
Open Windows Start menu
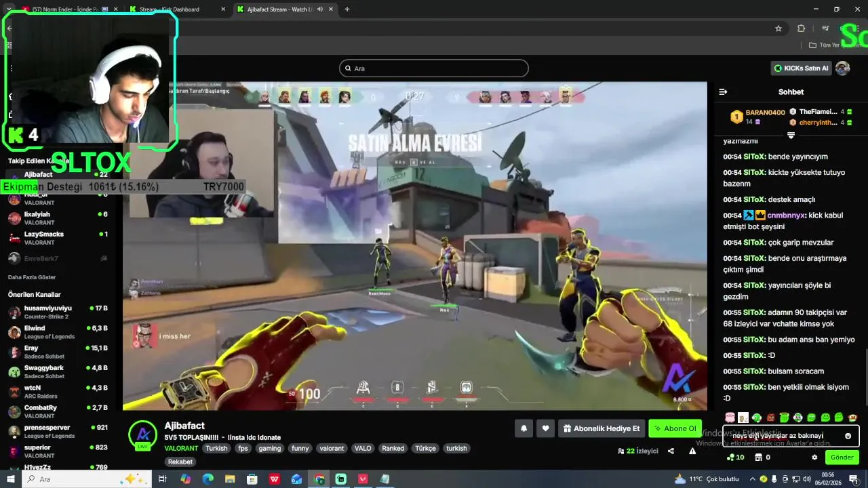click(x=11, y=479)
